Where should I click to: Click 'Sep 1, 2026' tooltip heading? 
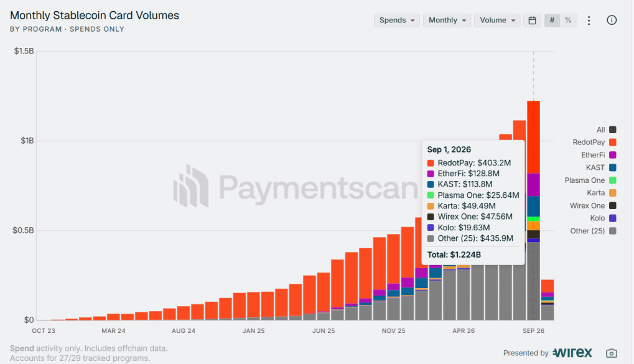(x=449, y=149)
